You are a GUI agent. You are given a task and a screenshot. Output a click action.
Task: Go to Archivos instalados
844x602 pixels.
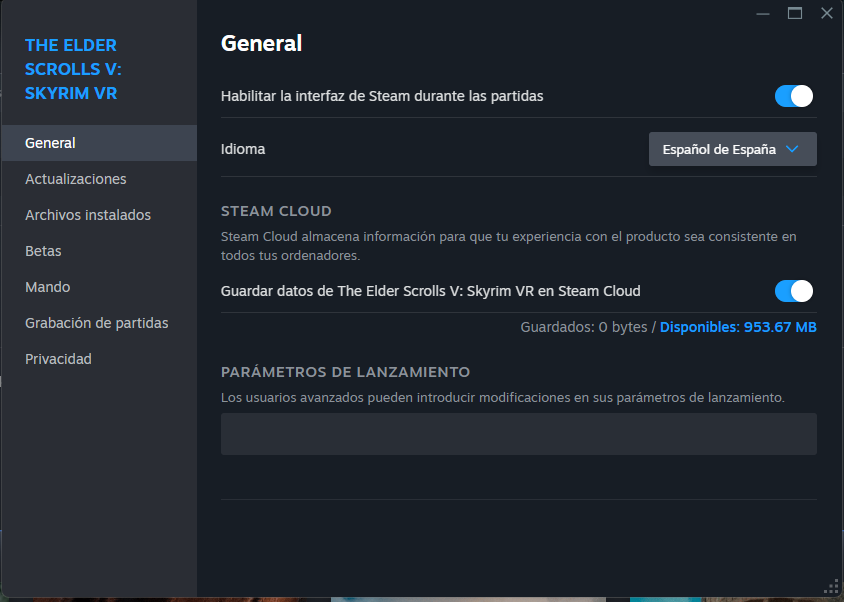99,215
